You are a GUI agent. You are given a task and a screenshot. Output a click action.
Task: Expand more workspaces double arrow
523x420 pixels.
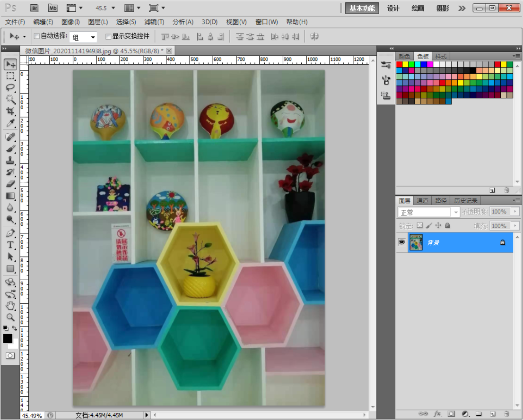coord(462,8)
